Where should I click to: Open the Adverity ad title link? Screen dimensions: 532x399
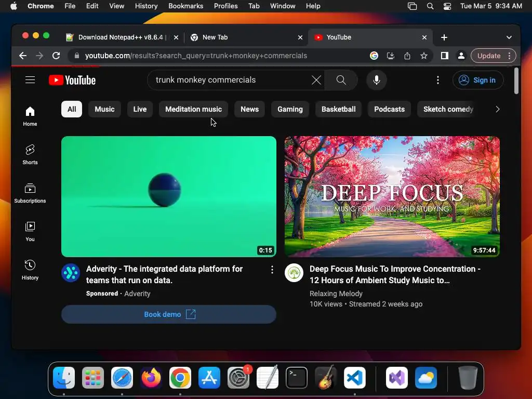click(164, 274)
